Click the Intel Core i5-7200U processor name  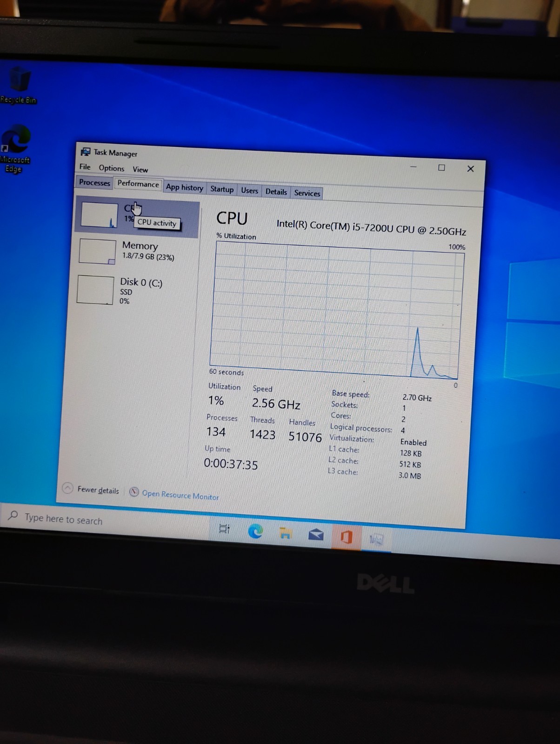tap(371, 227)
